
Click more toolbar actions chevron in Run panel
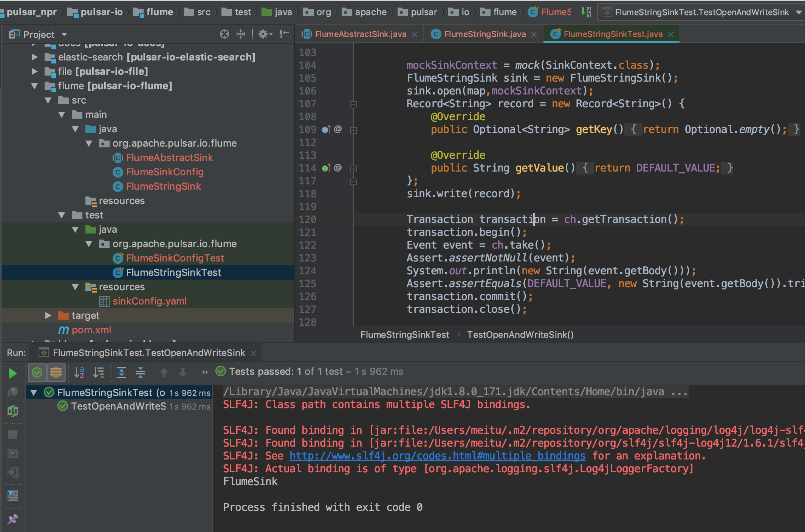pos(205,373)
